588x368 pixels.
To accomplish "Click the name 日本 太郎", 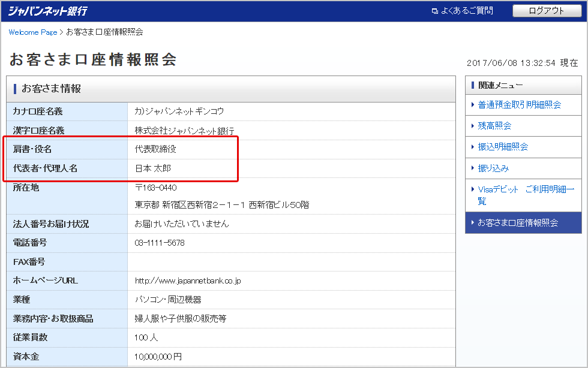I will pyautogui.click(x=153, y=168).
